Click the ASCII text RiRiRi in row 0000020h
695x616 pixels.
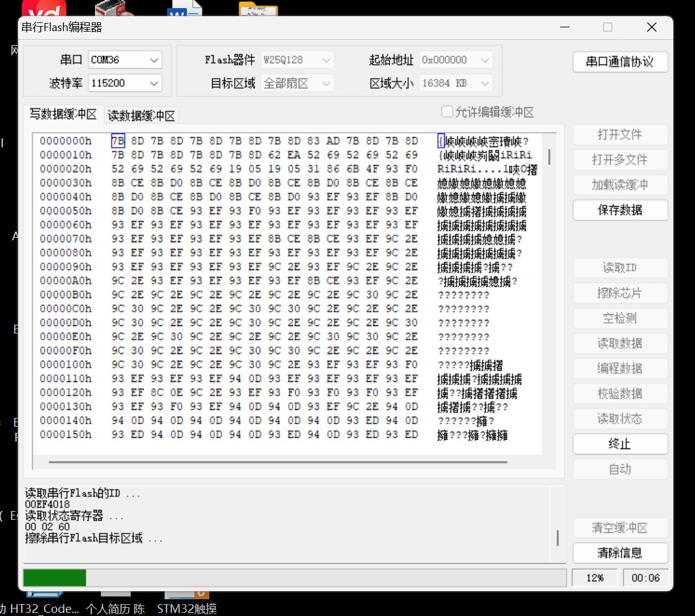click(457, 170)
